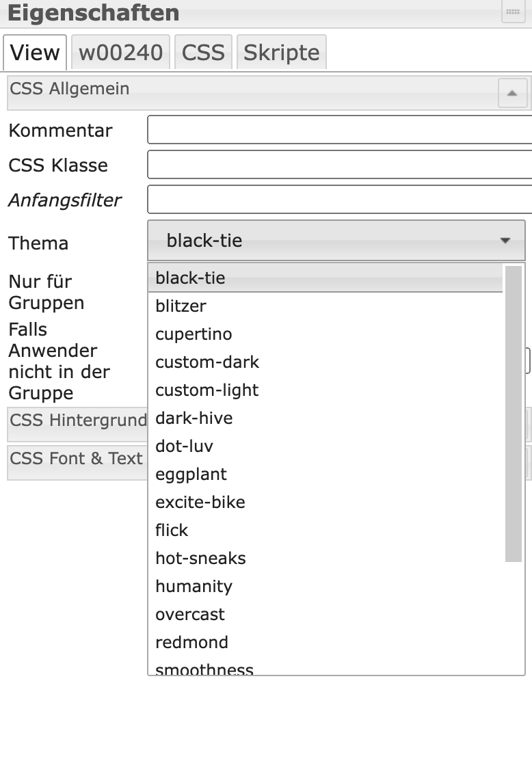This screenshot has width=532, height=763.
Task: Choose eggplant in the theme dropdown
Action: click(x=191, y=474)
